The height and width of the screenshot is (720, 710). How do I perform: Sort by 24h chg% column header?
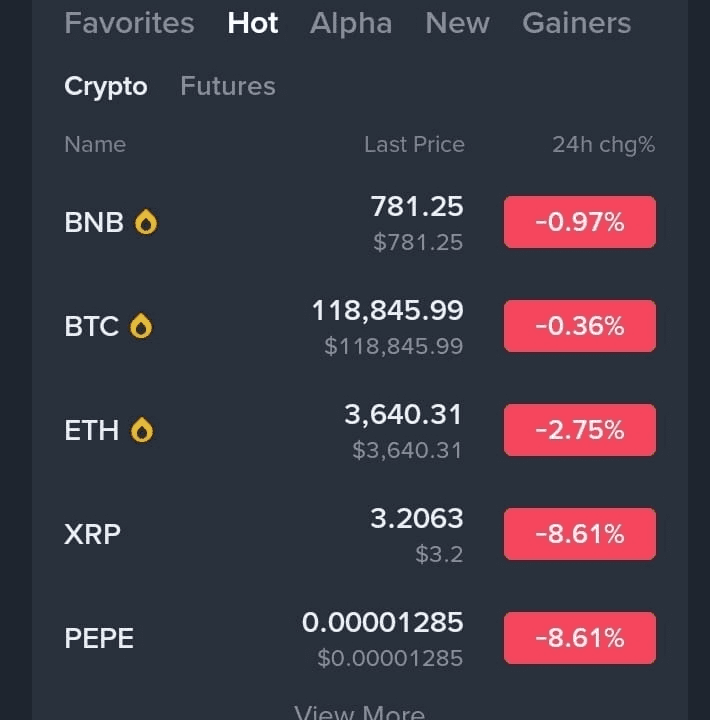[603, 145]
